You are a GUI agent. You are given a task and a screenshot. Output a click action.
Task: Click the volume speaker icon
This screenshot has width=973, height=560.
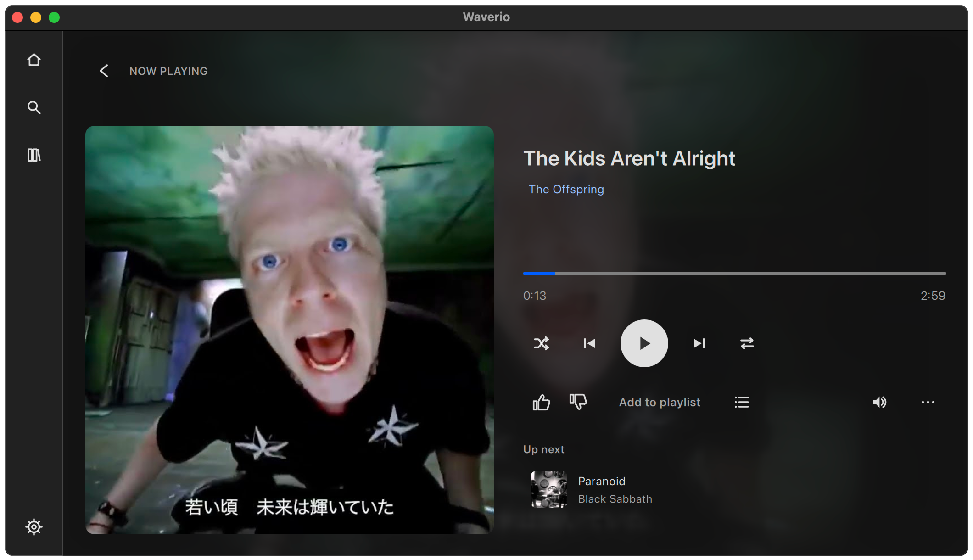879,403
